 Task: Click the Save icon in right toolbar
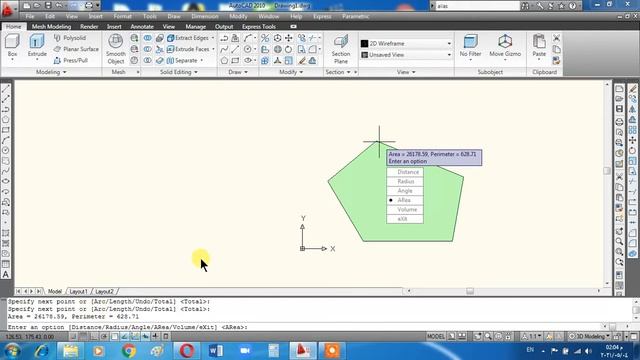pos(619,109)
